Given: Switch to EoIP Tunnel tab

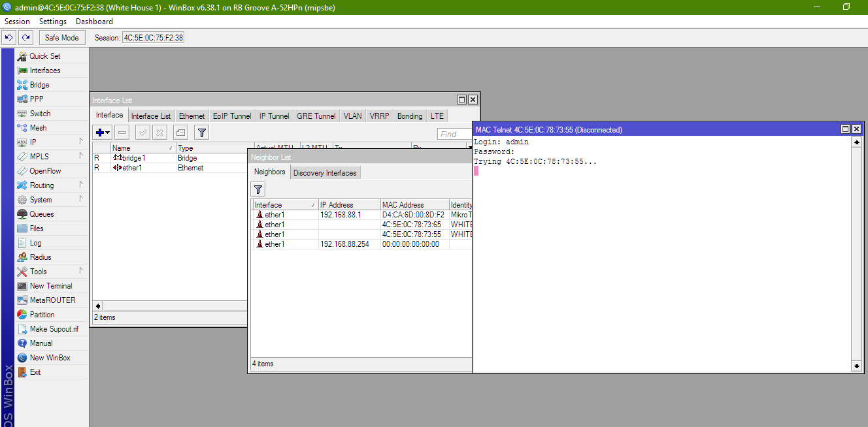Looking at the screenshot, I should coord(232,116).
